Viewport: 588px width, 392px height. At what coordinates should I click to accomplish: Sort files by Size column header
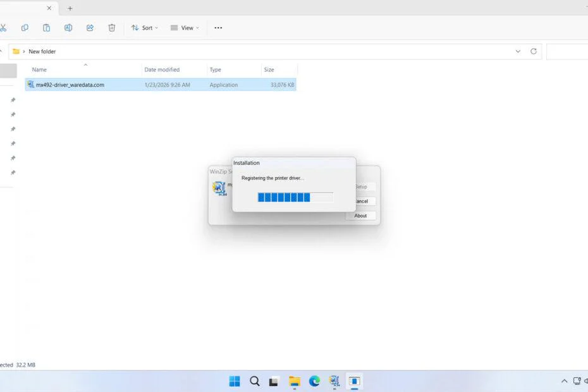(269, 70)
